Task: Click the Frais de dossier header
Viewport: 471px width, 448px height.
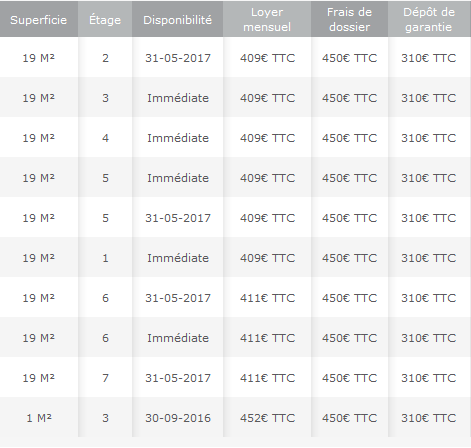Action: point(349,19)
